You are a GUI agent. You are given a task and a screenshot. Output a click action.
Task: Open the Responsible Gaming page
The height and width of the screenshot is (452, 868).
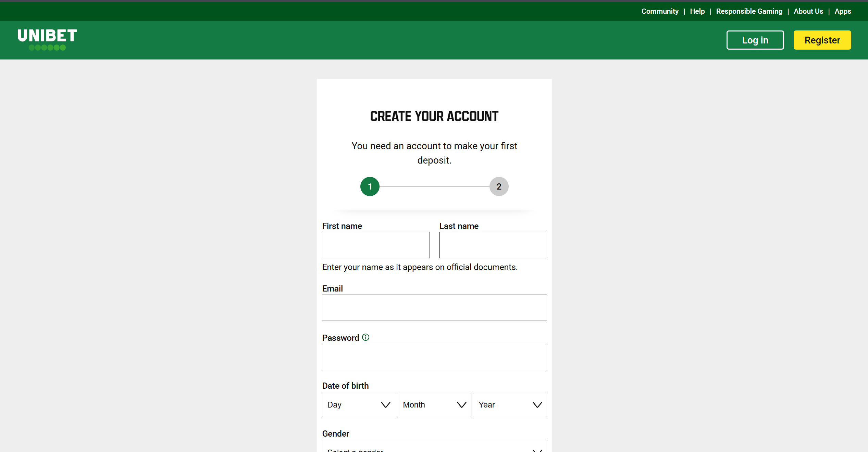tap(749, 11)
